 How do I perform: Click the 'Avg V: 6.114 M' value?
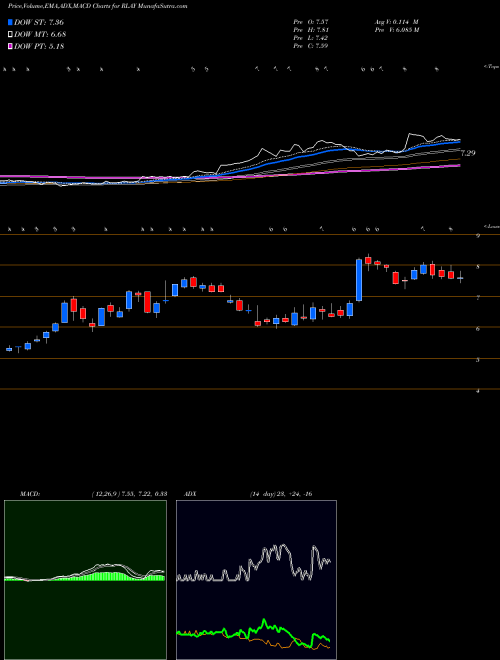[396, 22]
